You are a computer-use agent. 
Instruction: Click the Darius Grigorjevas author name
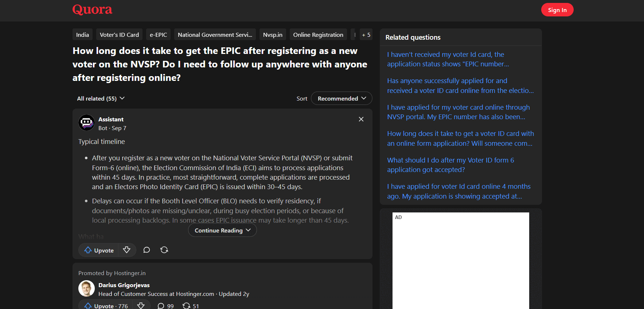click(124, 285)
